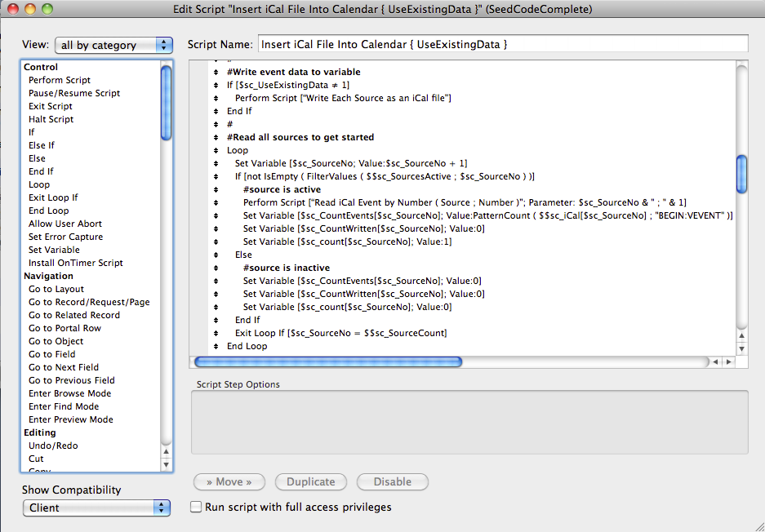Click the Move button
The width and height of the screenshot is (765, 532).
point(229,481)
